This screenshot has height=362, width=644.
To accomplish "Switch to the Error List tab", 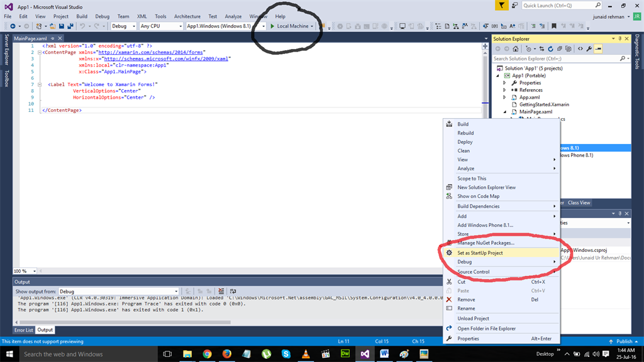I will click(23, 330).
